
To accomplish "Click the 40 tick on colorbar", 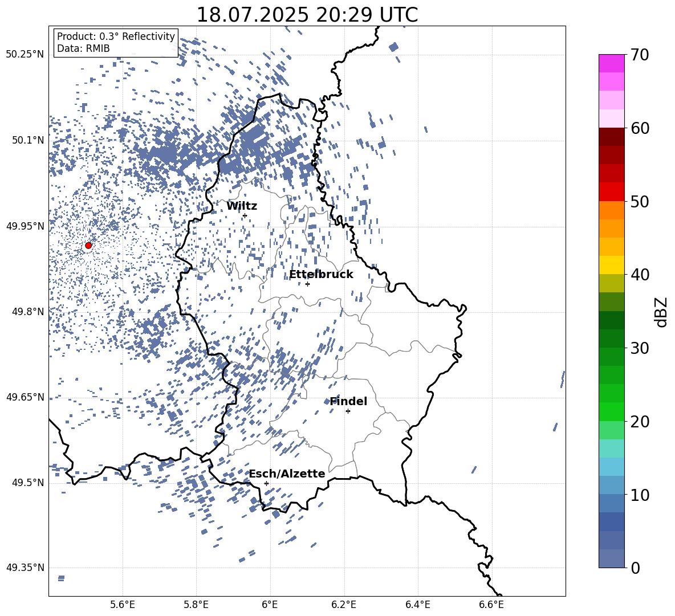I will [640, 275].
